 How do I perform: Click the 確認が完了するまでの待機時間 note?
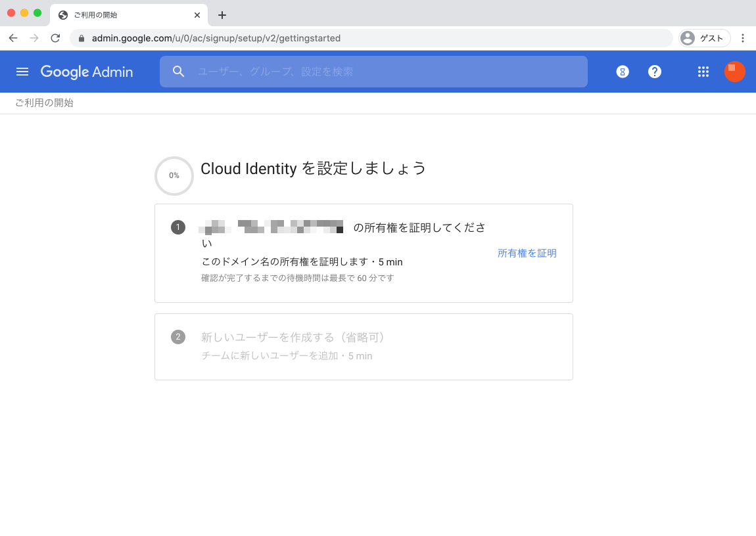(x=298, y=278)
